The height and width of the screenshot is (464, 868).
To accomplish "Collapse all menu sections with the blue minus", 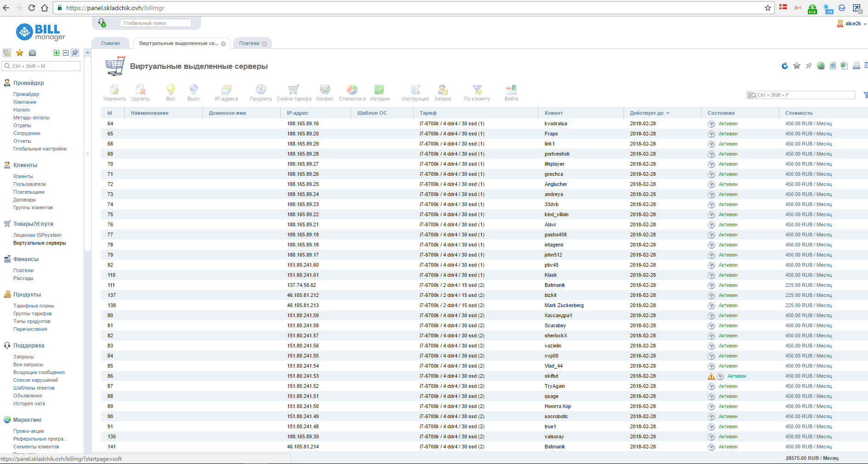I will (x=66, y=53).
